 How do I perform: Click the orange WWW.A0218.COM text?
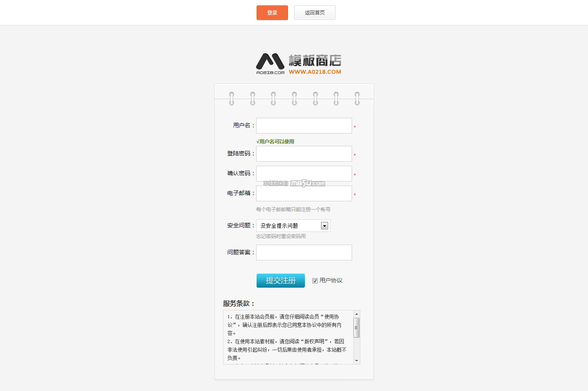[315, 72]
